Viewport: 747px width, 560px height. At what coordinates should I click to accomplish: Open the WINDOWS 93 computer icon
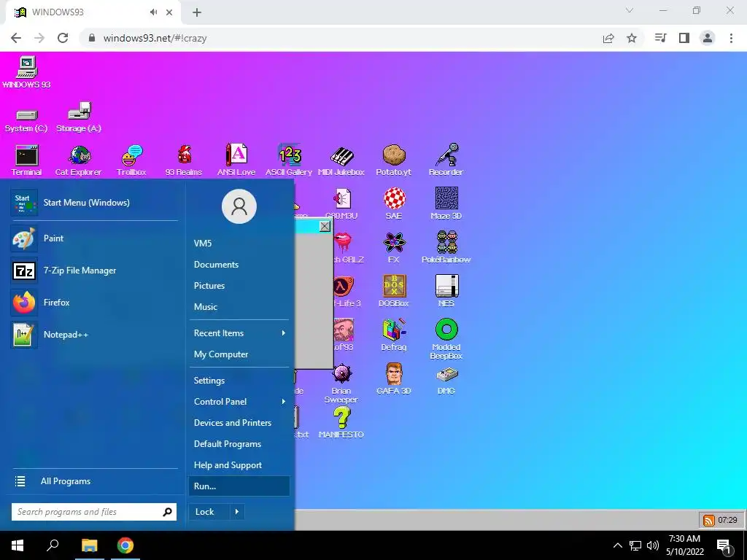[x=27, y=72]
